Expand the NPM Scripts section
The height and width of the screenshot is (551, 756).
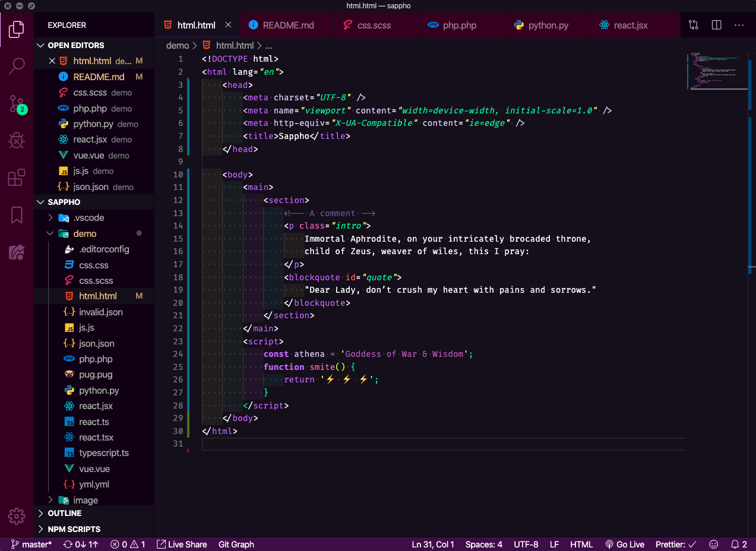click(x=94, y=529)
